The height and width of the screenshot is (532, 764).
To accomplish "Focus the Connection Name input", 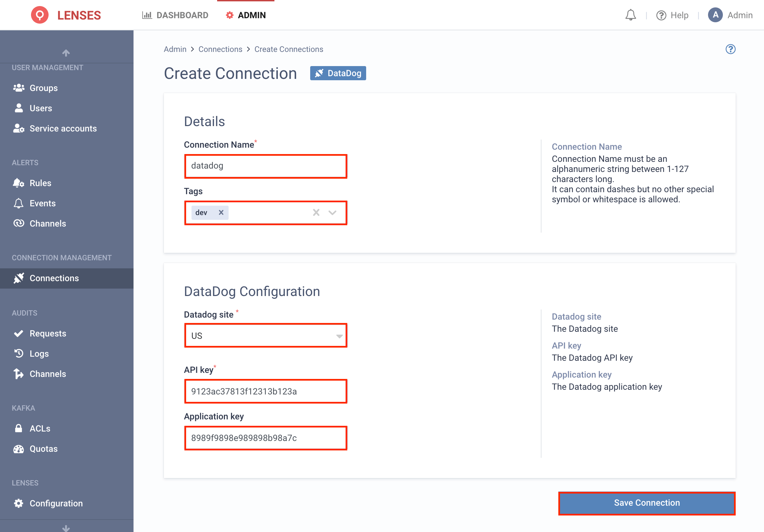I will click(266, 166).
